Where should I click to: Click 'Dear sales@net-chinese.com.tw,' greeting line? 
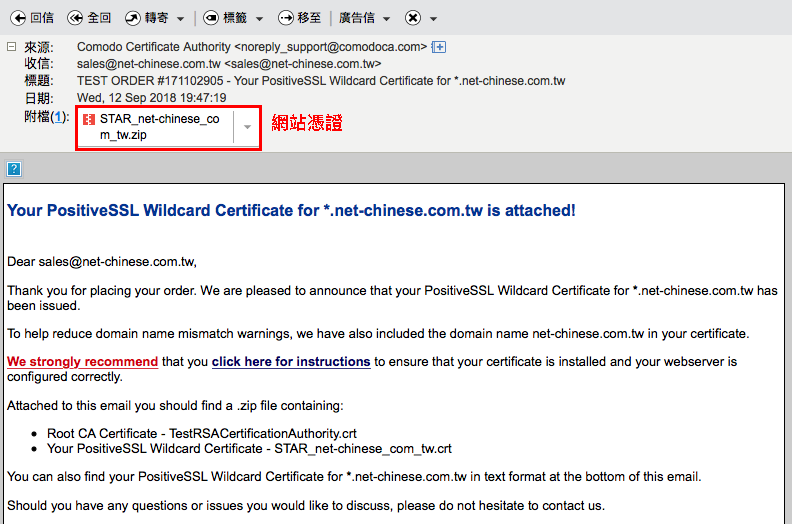102,262
